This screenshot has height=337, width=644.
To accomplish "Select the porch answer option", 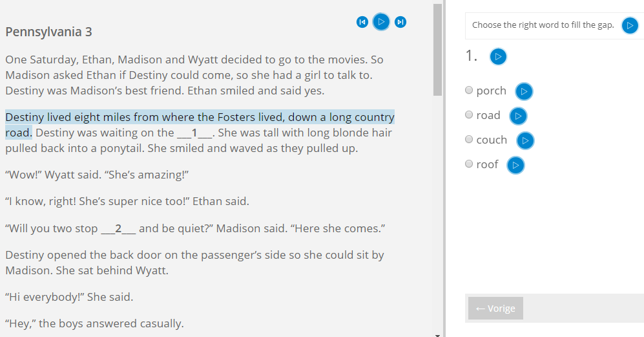I will pos(469,90).
